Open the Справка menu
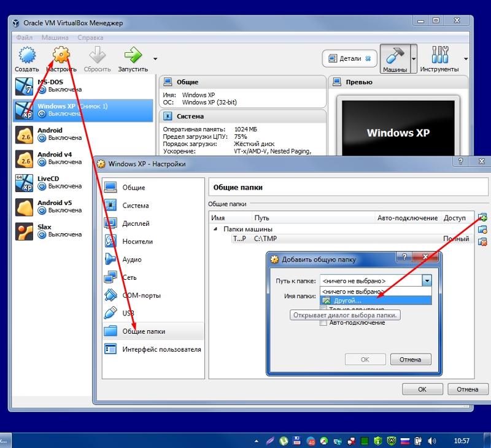Screen dimensions: 491x448 pos(90,37)
